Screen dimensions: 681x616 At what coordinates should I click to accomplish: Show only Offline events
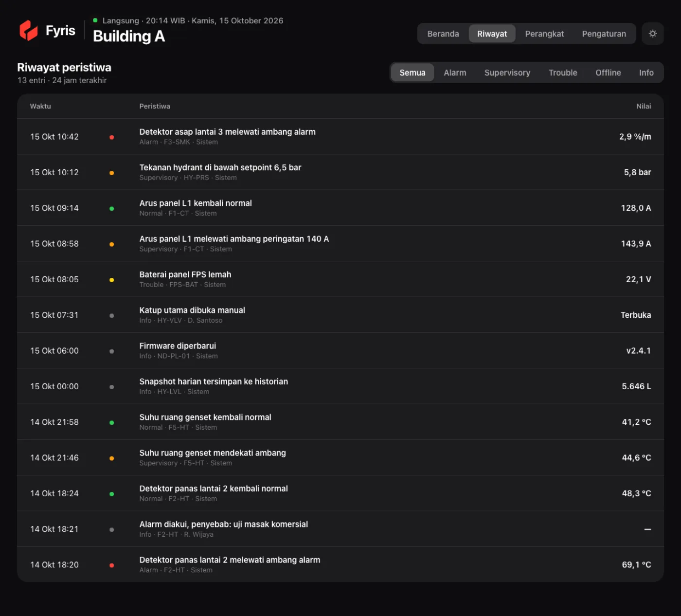608,72
